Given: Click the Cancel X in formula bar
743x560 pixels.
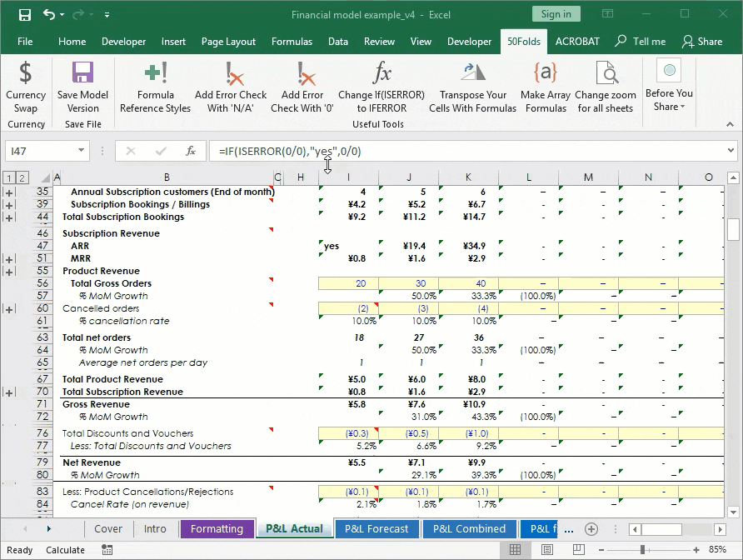Looking at the screenshot, I should coord(131,152).
